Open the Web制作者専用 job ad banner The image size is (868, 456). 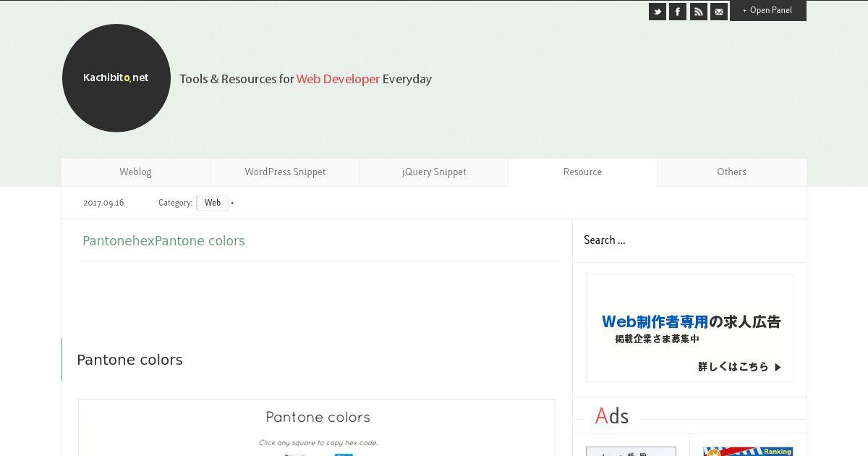click(689, 328)
